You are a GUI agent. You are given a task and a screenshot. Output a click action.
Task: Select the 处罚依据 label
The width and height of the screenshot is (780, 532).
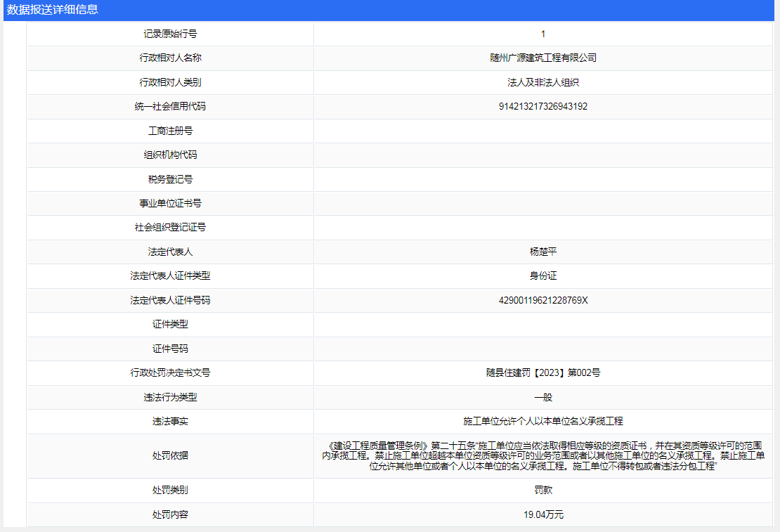(170, 455)
